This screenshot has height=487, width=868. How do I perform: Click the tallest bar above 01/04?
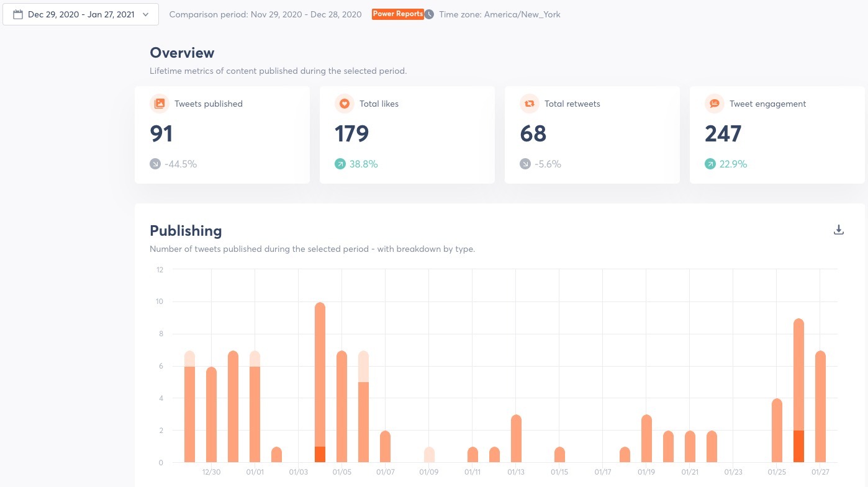pos(320,382)
